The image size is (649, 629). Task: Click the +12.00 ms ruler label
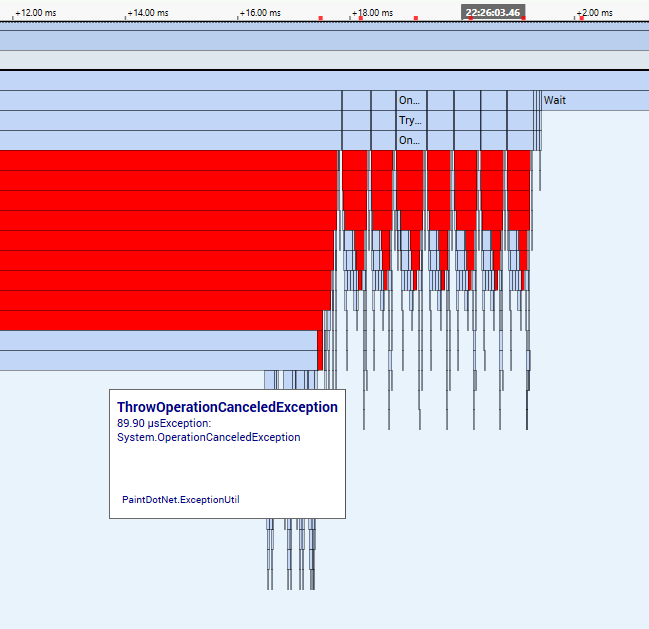click(36, 13)
